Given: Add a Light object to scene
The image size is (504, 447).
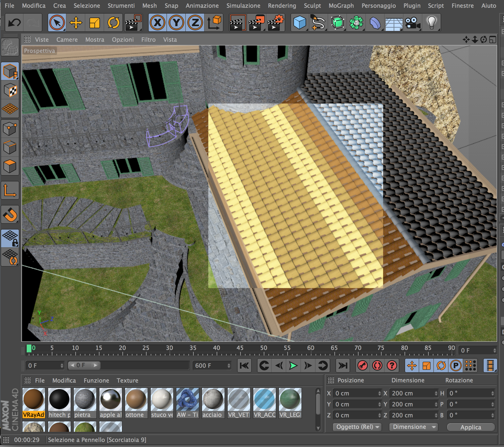Looking at the screenshot, I should pos(432,23).
